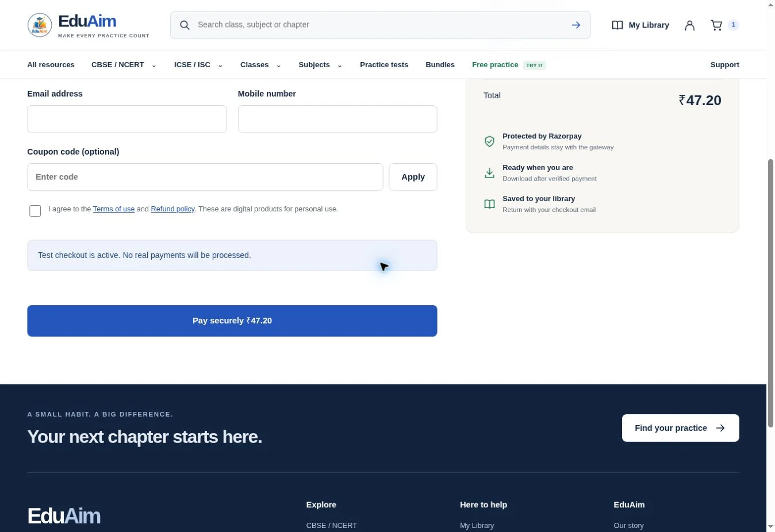Apply the coupon code
The height and width of the screenshot is (532, 775).
coord(413,177)
